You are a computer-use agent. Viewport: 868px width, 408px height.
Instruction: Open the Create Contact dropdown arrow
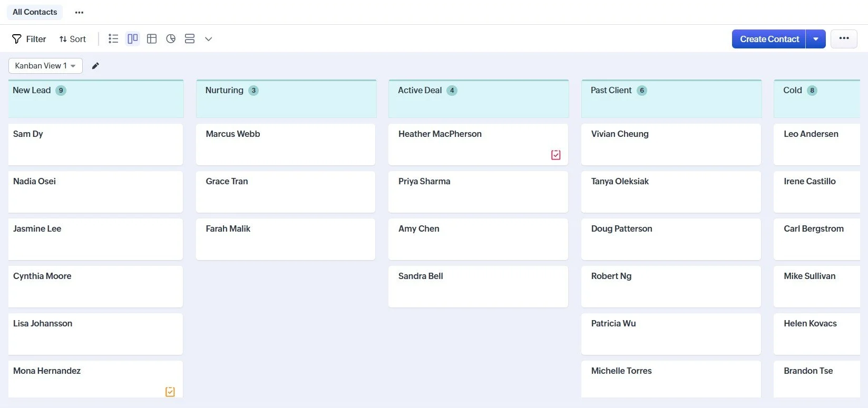pyautogui.click(x=816, y=39)
